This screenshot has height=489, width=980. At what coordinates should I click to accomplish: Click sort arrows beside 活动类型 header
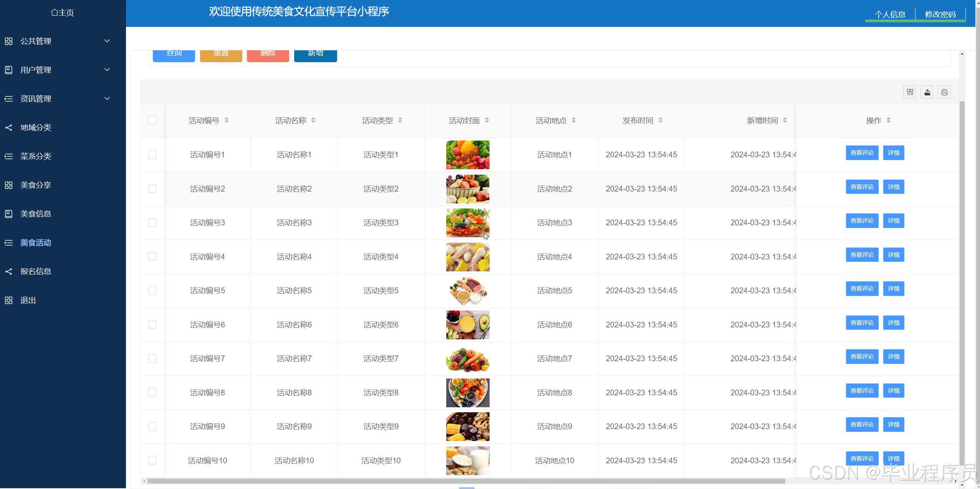tap(400, 120)
